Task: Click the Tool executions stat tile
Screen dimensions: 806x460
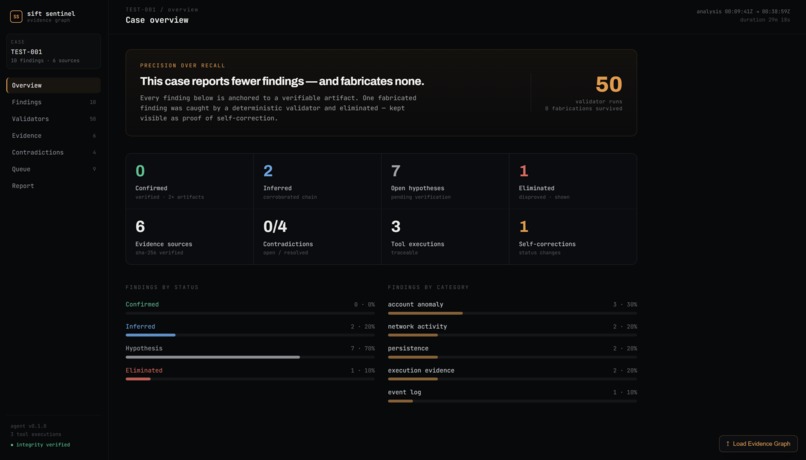Action: point(445,237)
